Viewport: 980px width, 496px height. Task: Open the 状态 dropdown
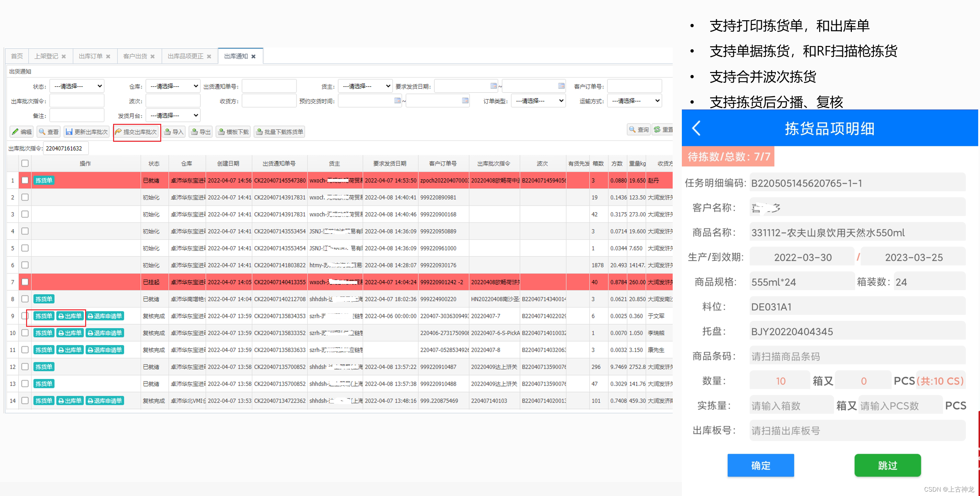coord(77,86)
